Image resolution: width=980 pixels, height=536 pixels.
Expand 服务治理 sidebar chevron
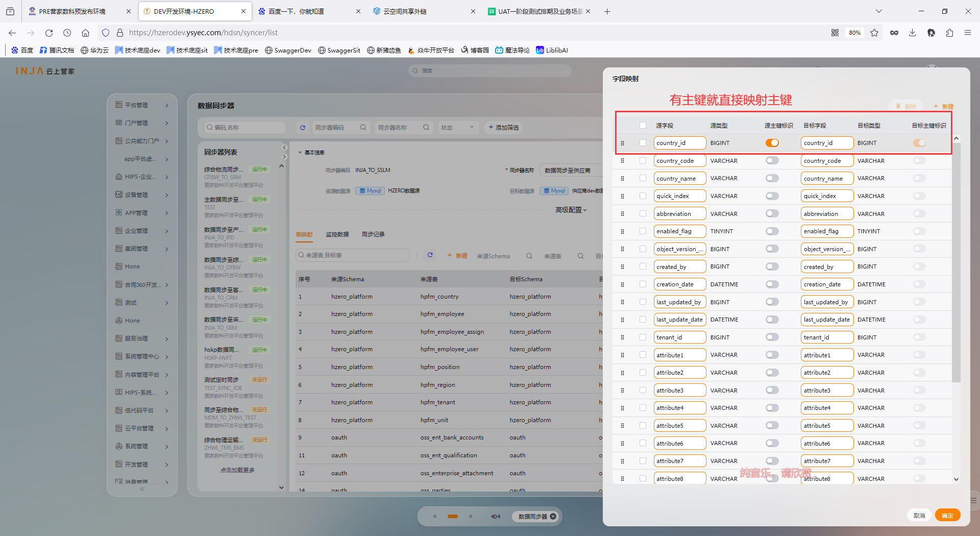pyautogui.click(x=167, y=338)
